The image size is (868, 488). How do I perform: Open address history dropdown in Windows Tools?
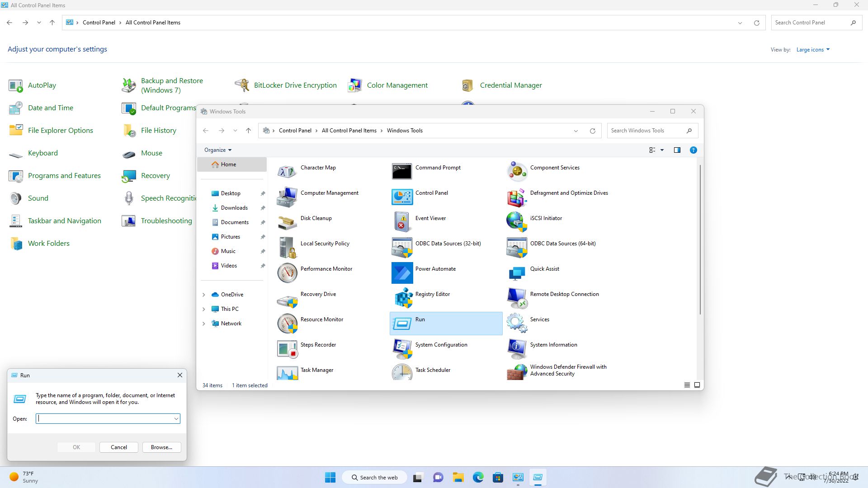tap(576, 131)
